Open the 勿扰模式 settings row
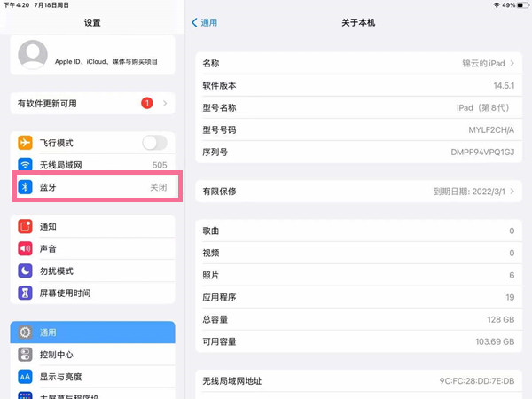 click(x=92, y=270)
